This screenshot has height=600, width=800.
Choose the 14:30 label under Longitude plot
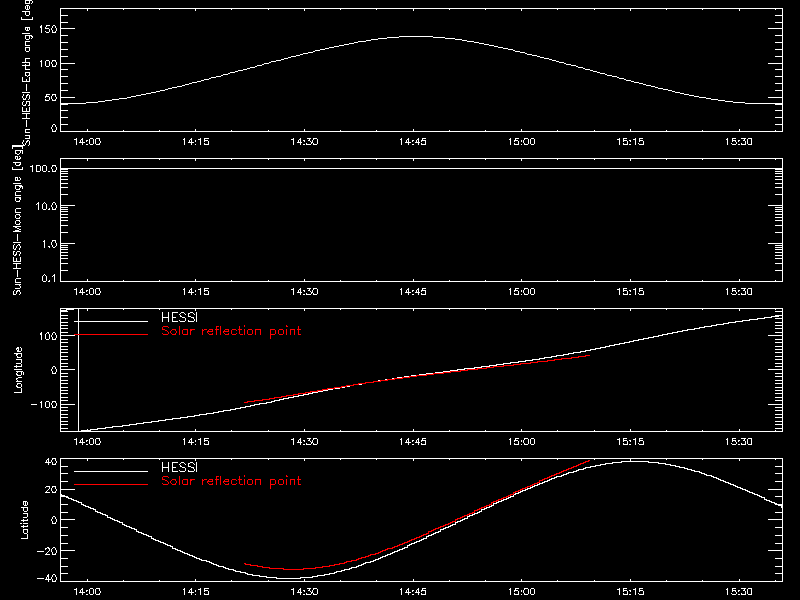304,442
